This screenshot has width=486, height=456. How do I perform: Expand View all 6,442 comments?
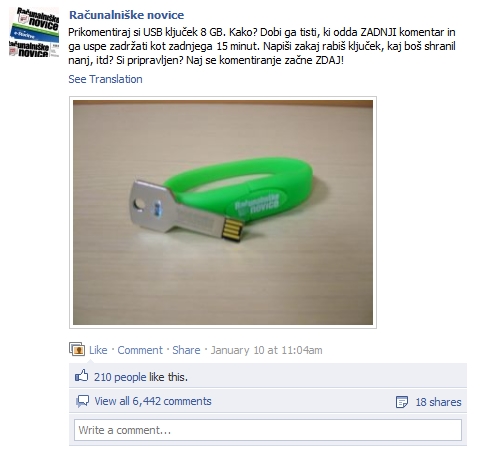click(x=153, y=401)
